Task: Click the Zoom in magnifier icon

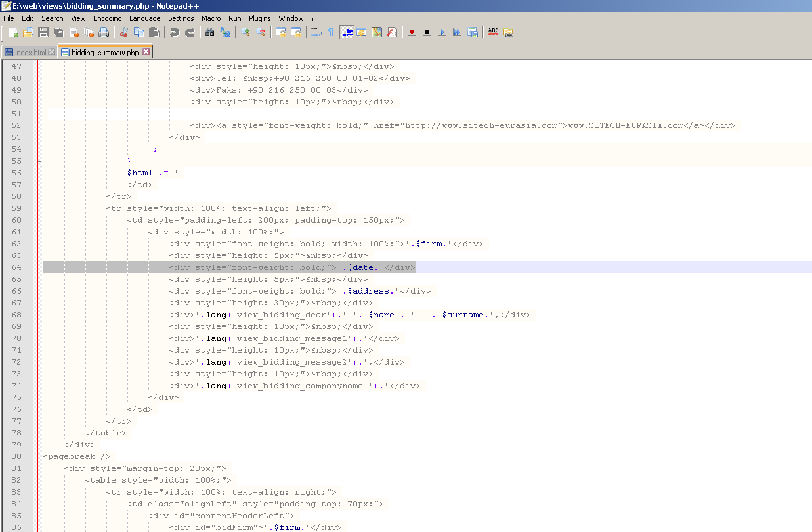Action: click(246, 32)
